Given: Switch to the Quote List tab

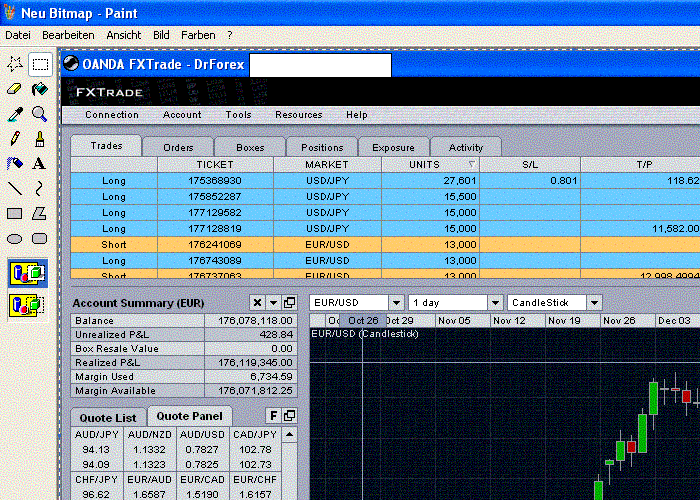Looking at the screenshot, I should point(108,417).
